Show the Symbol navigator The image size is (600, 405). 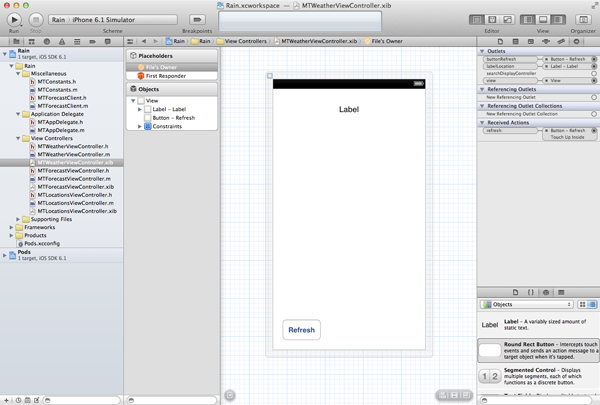coord(31,41)
